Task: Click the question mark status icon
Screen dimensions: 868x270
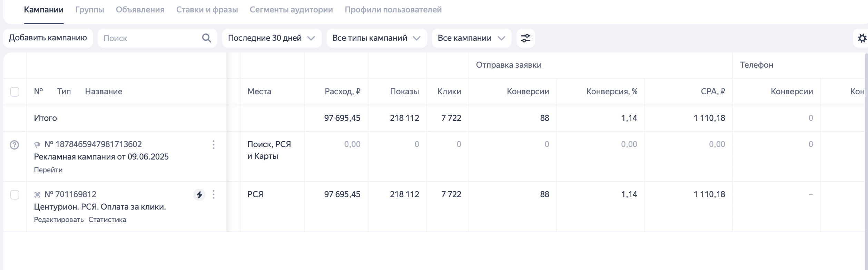Action: coord(14,145)
